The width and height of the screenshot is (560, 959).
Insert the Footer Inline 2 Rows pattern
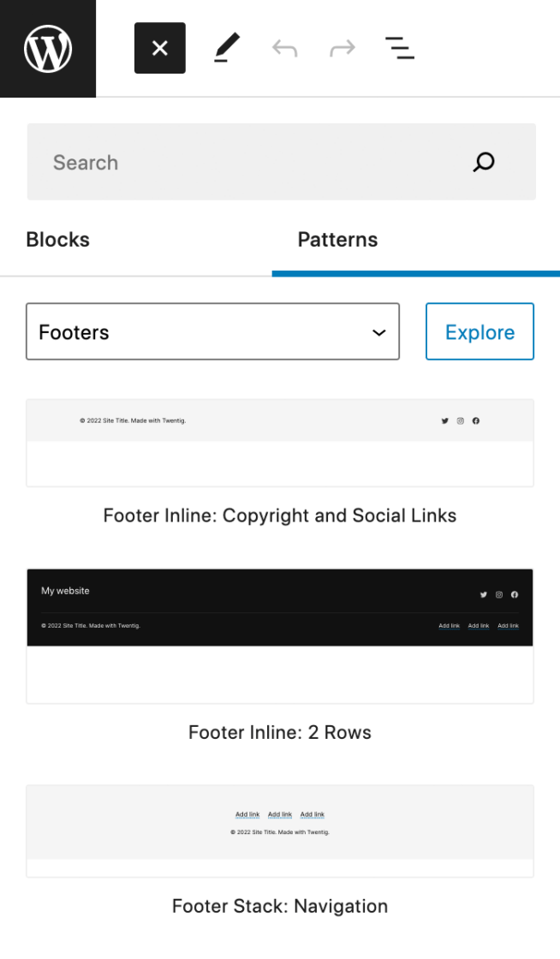pos(280,635)
